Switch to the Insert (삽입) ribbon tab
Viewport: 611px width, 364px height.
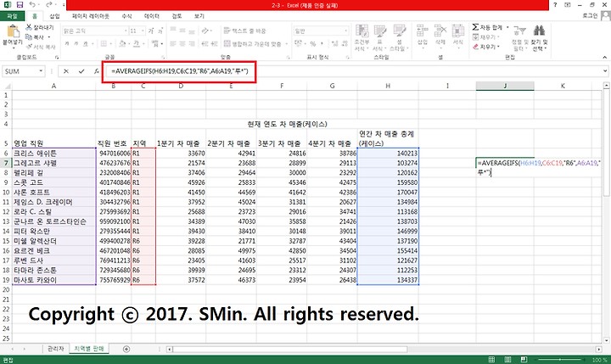[x=54, y=16]
